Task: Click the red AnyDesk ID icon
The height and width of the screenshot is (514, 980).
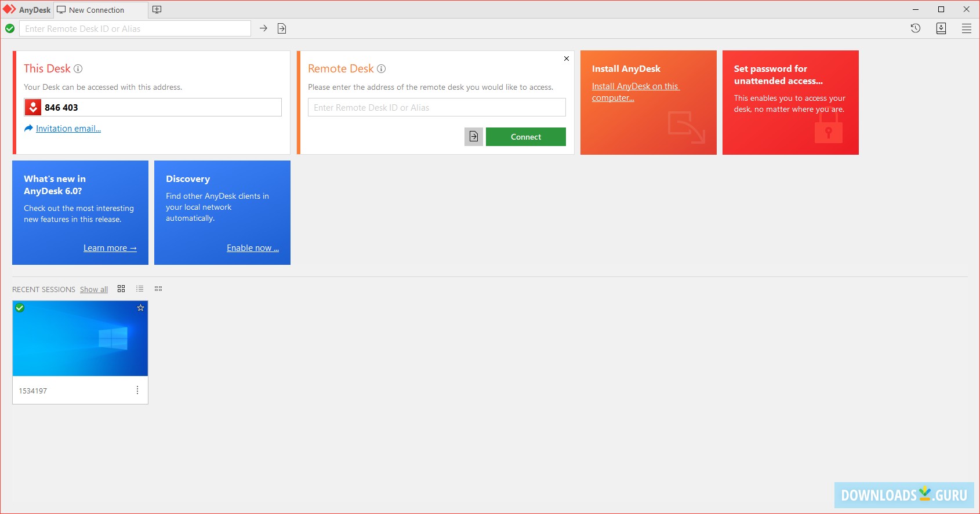Action: [x=33, y=107]
